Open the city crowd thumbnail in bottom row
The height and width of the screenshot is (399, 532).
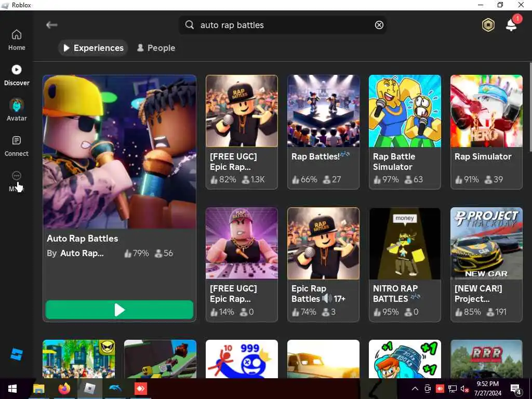click(79, 359)
